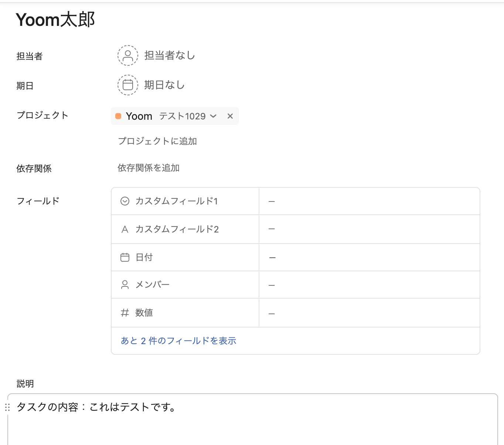Grab the description block drag handle

(7, 407)
